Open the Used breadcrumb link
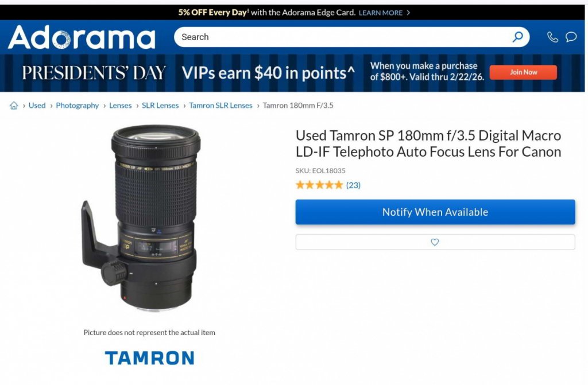This screenshot has height=385, width=588. click(x=37, y=106)
